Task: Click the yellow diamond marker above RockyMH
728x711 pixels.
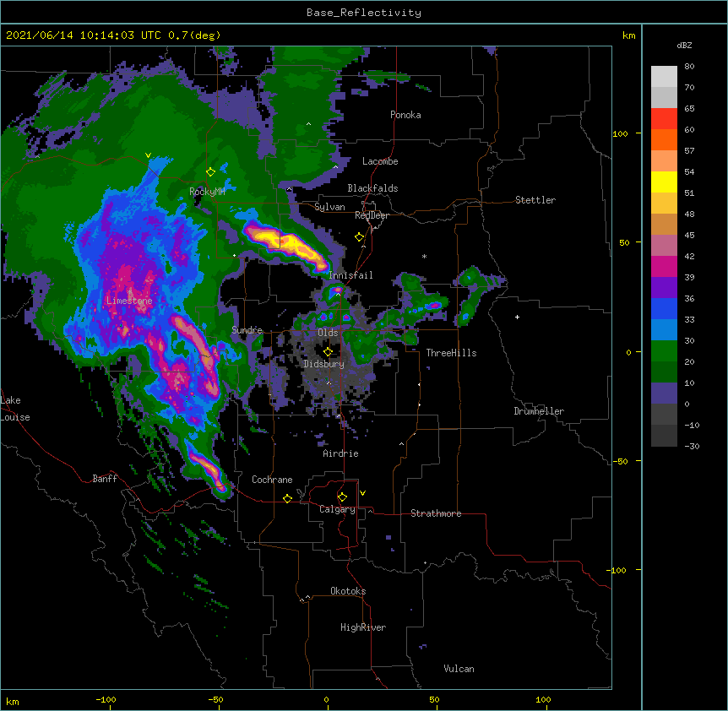Action: 211,172
